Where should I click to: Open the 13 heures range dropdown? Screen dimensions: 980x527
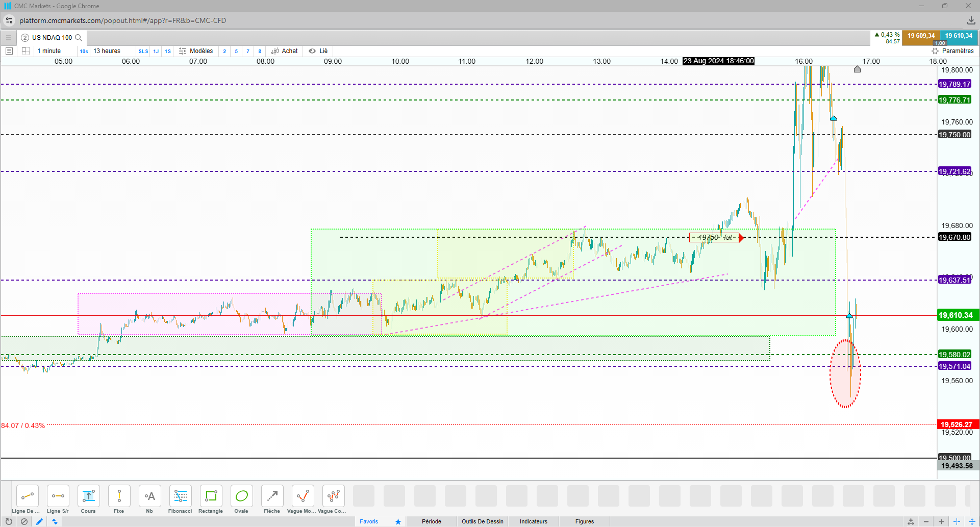(107, 51)
